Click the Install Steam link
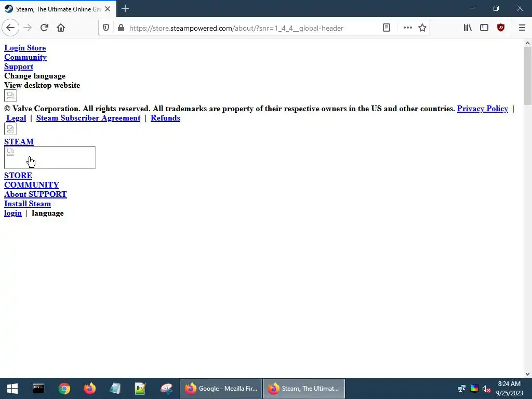The image size is (532, 399). click(x=28, y=204)
